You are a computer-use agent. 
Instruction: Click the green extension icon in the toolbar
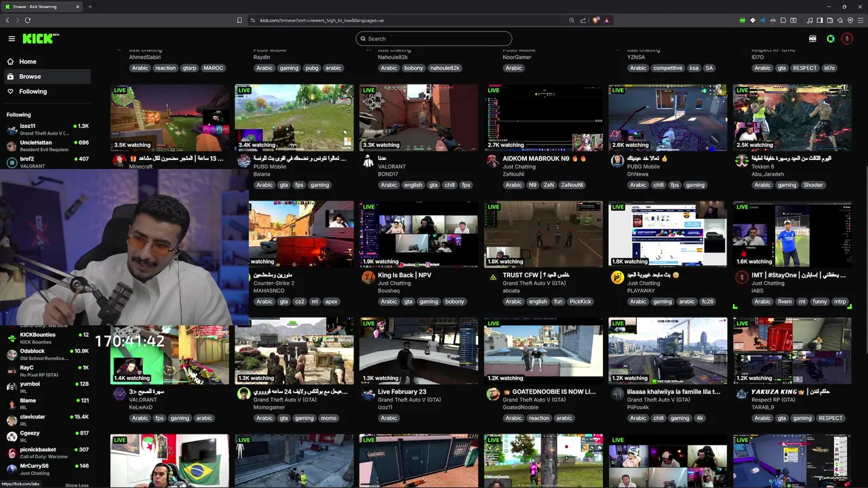point(743,20)
